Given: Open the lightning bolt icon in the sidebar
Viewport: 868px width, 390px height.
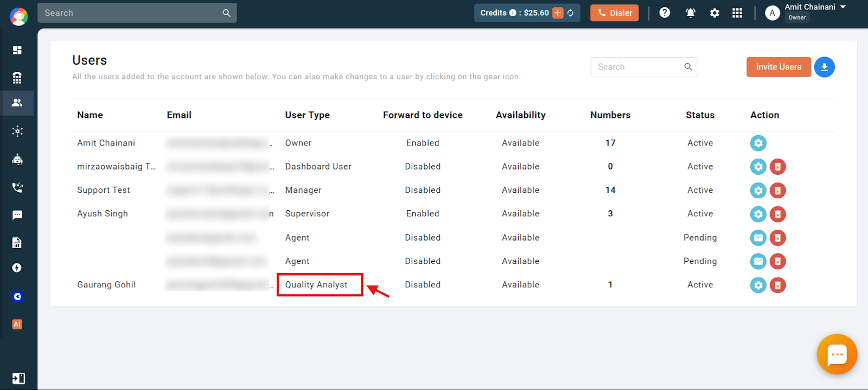Looking at the screenshot, I should [17, 268].
